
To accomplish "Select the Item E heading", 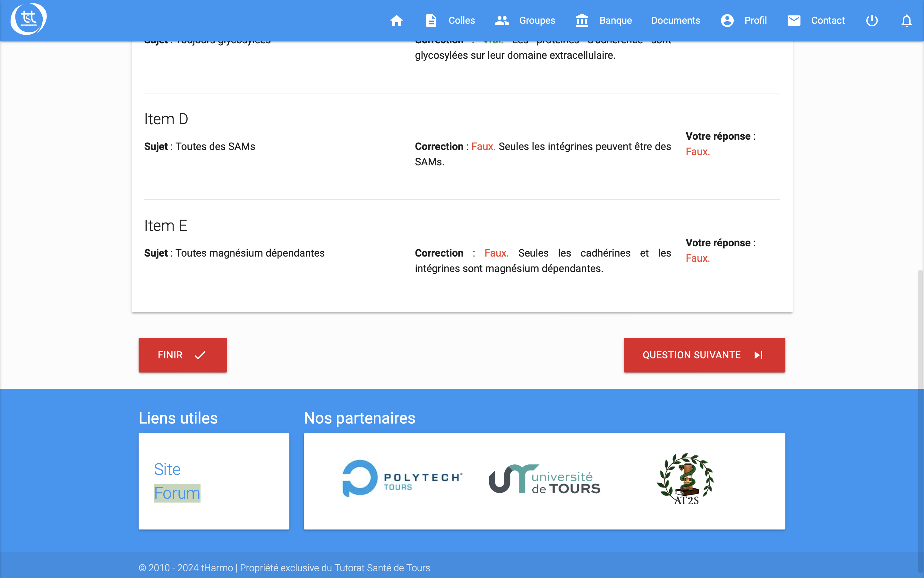I will (166, 225).
